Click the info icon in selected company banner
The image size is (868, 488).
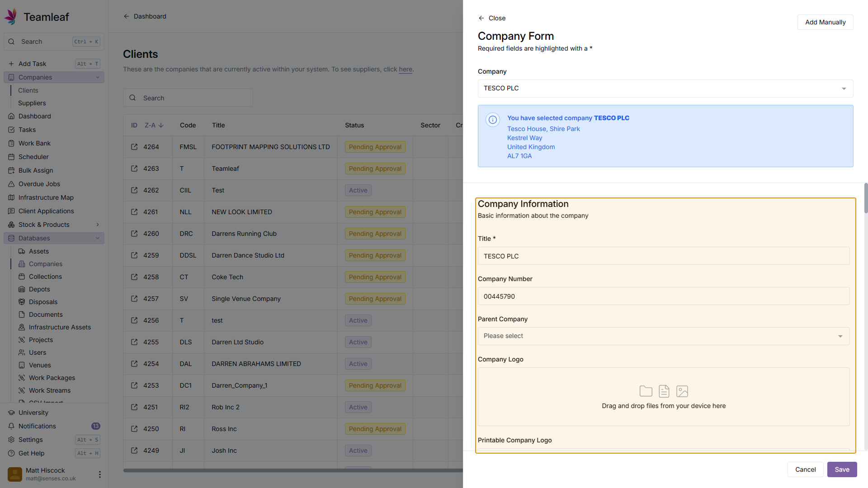pos(493,120)
